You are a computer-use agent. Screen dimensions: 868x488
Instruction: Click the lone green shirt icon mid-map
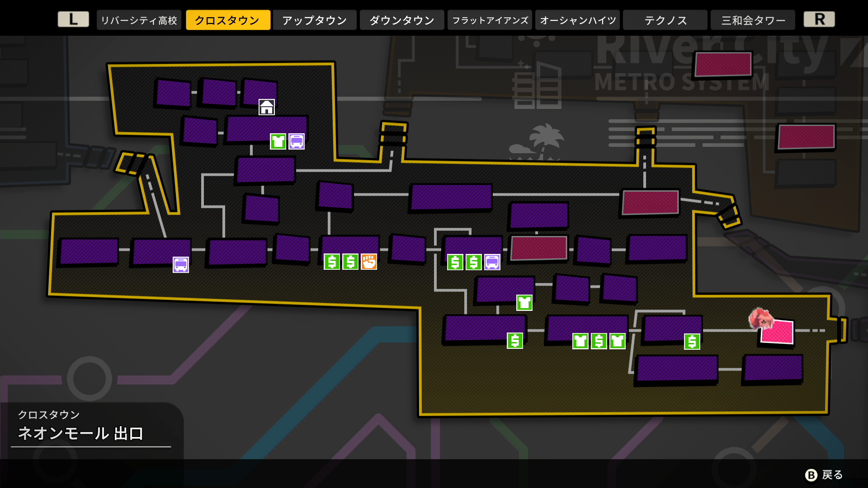click(x=524, y=302)
